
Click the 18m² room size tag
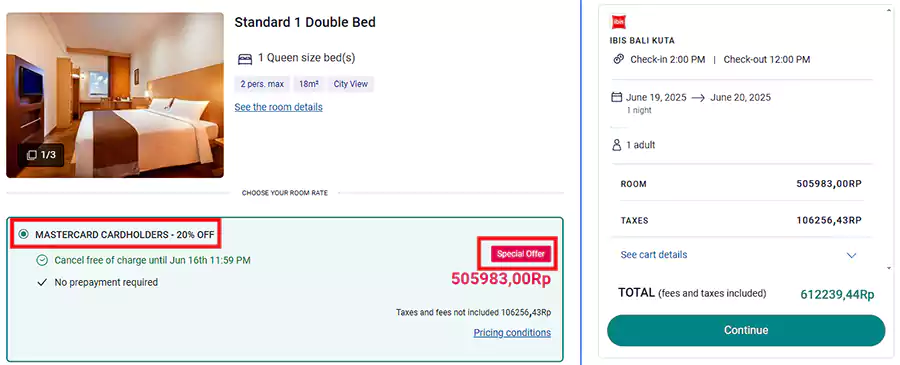(309, 84)
